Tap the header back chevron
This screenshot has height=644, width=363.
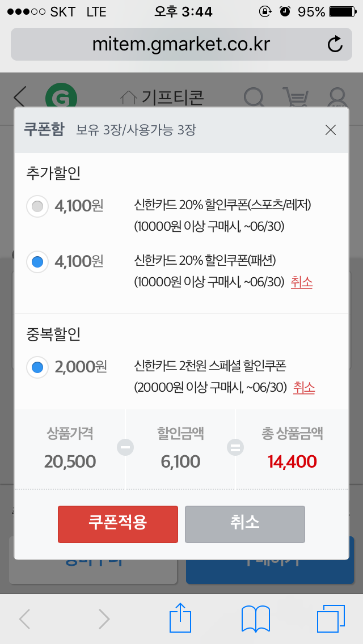20,97
